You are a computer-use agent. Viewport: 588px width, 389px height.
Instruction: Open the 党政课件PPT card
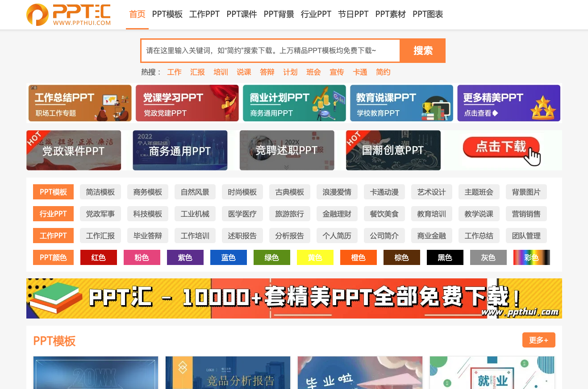coord(74,150)
